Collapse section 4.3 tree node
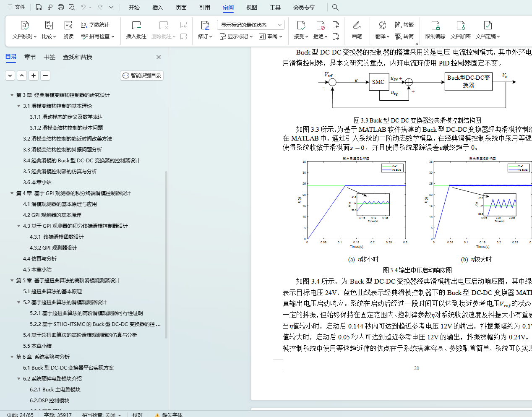The width and height of the screenshot is (532, 417). coord(19,226)
